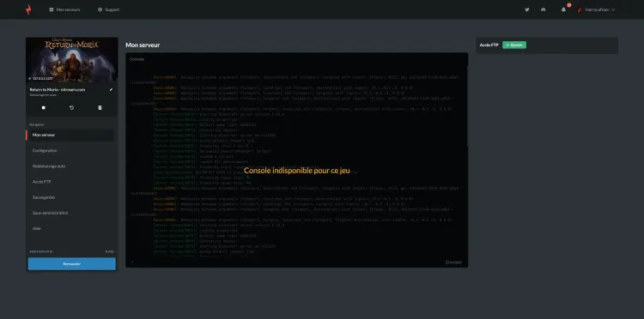
Task: Open the Twitter link icon
Action: pos(527,9)
